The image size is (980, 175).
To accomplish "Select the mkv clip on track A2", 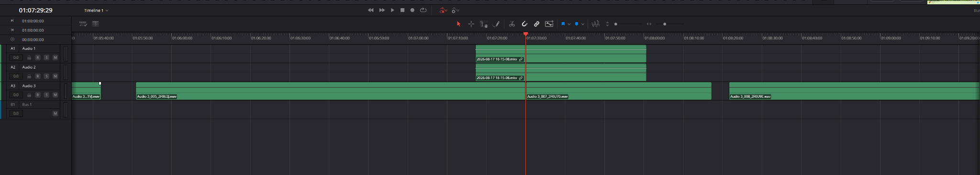I will pos(561,72).
